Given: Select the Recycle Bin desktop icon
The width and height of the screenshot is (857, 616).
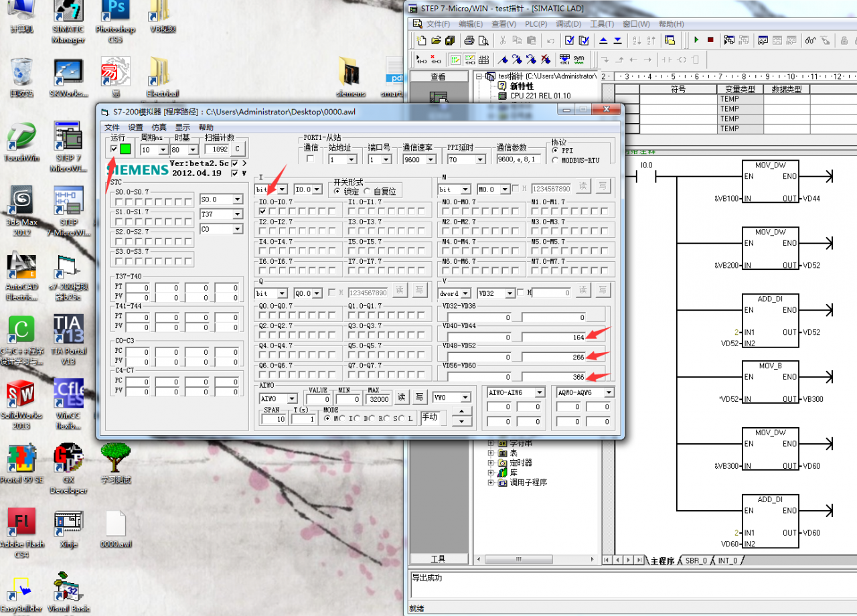Looking at the screenshot, I should (x=21, y=78).
